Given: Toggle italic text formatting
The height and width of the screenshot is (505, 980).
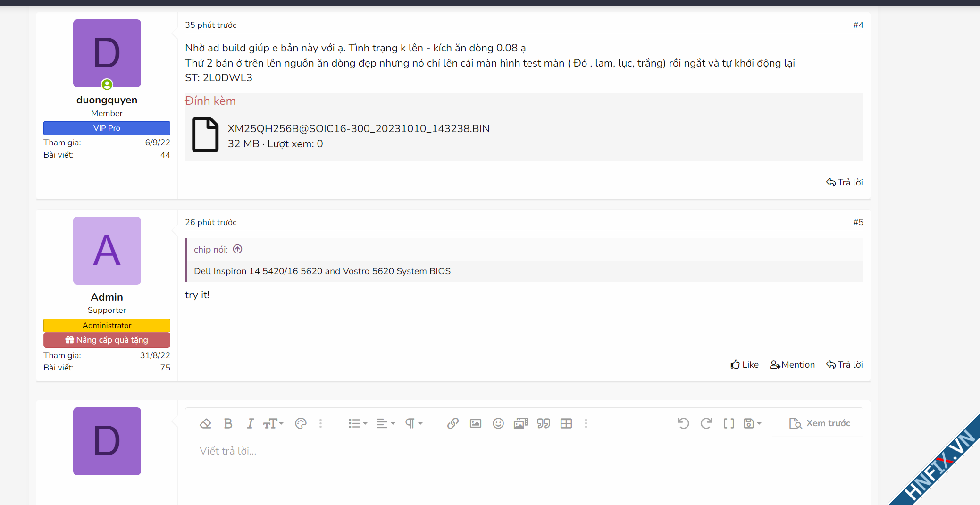Looking at the screenshot, I should (250, 423).
